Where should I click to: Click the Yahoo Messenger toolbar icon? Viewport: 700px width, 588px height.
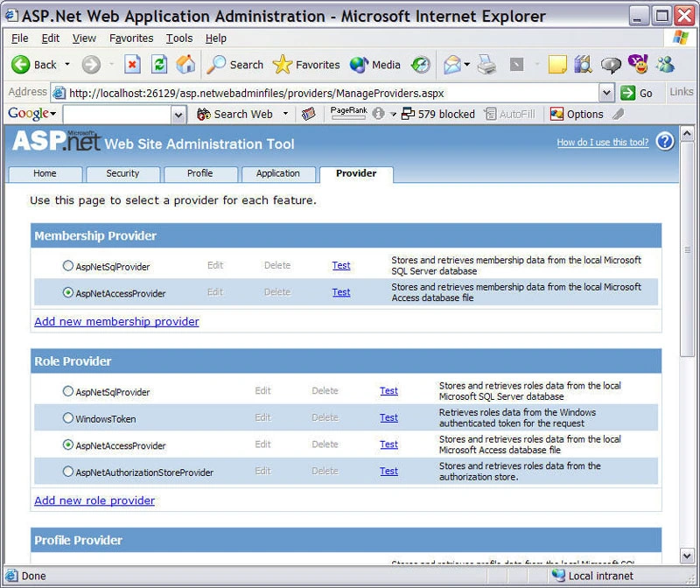point(638,64)
